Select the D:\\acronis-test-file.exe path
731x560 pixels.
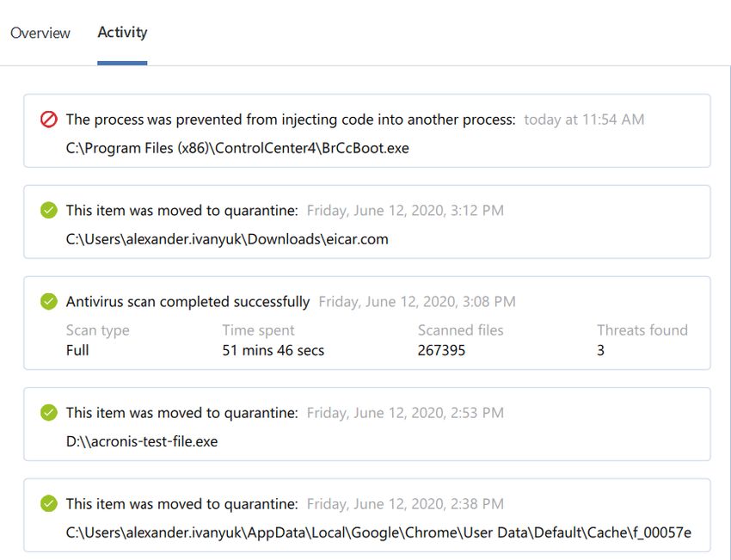pos(142,441)
